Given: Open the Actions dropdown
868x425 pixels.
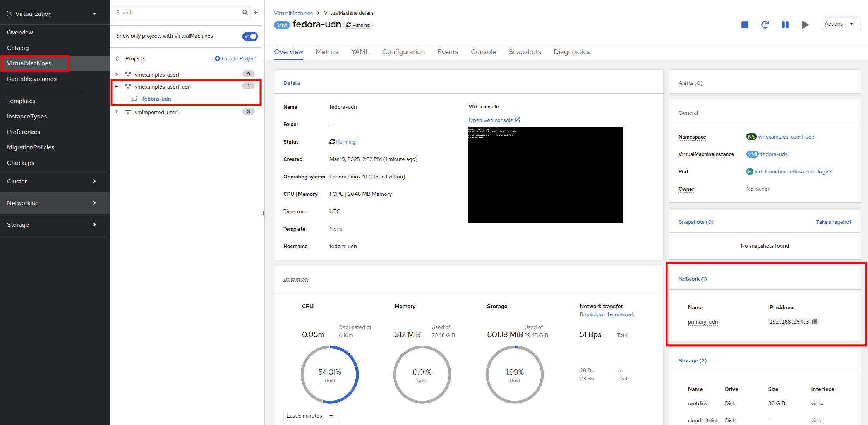Looking at the screenshot, I should click(840, 24).
